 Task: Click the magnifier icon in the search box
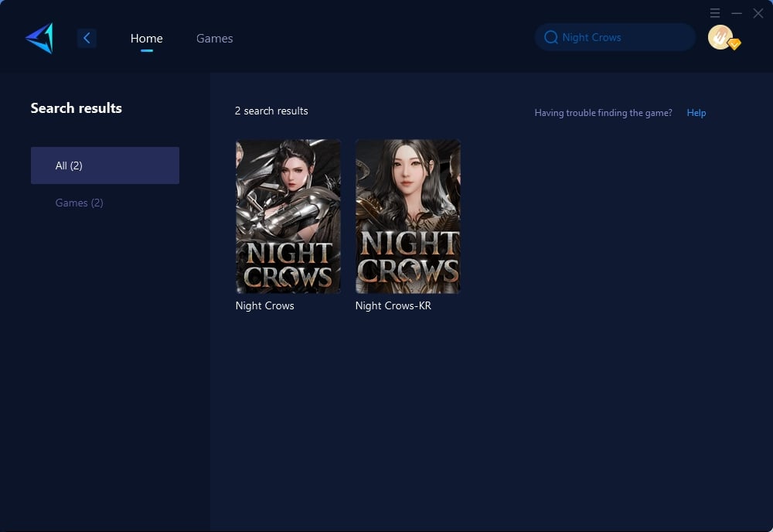tap(551, 37)
